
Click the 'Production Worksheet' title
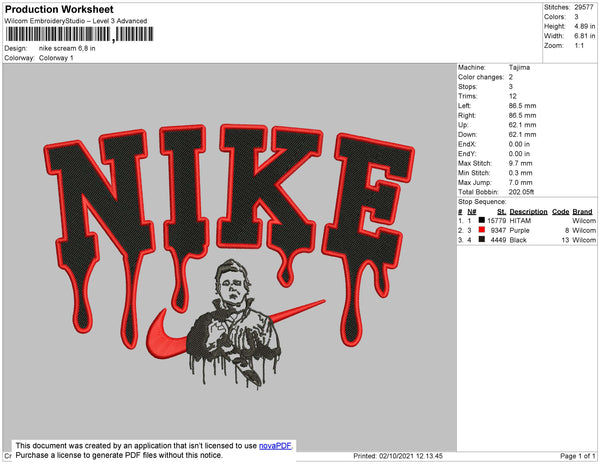(59, 10)
